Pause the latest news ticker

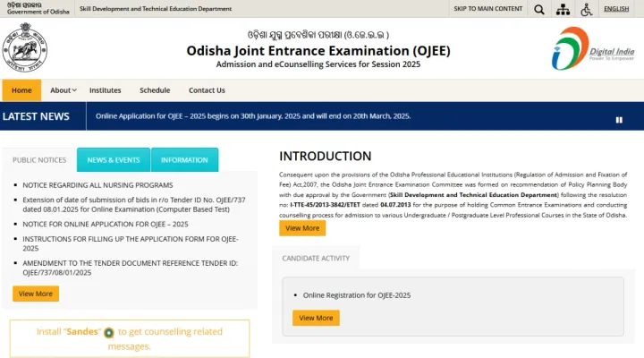coord(618,120)
